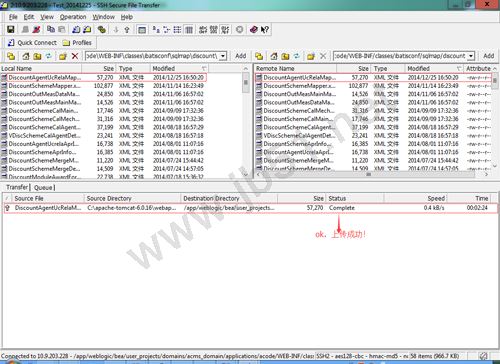500x364 pixels.
Task: Click the Paste icon in the main toolbar
Action: 62,30
